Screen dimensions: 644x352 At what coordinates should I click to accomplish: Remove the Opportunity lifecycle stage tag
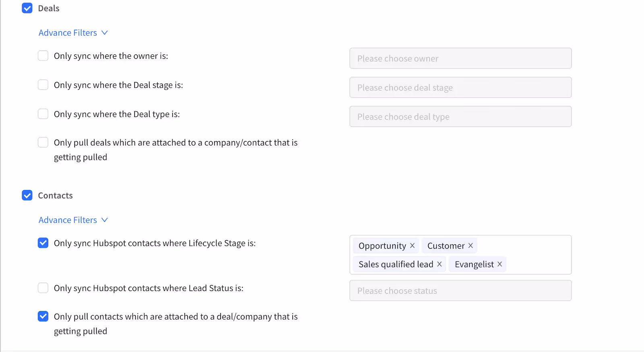[x=412, y=246]
